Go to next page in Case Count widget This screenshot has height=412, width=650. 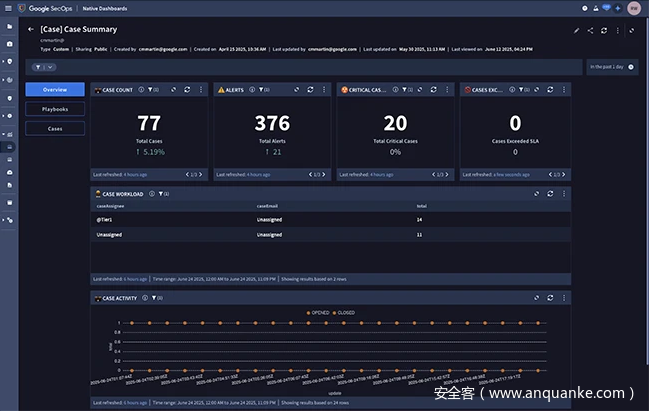click(201, 174)
